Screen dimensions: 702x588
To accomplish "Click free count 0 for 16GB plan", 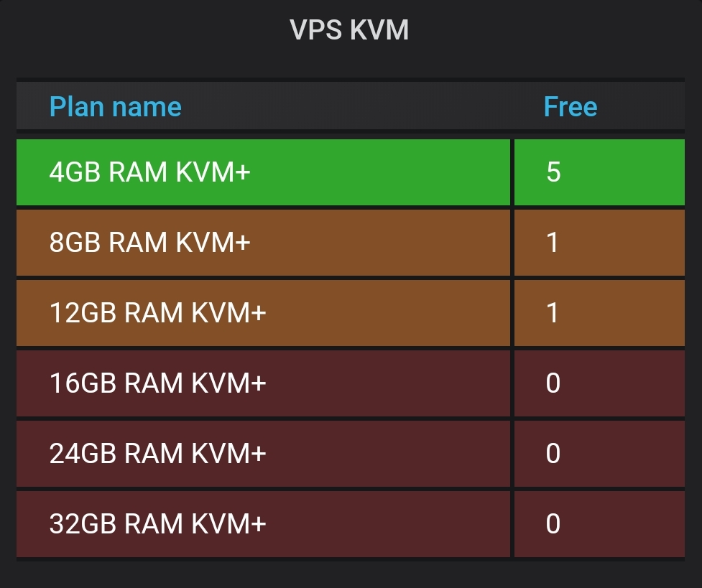I will pos(553,383).
